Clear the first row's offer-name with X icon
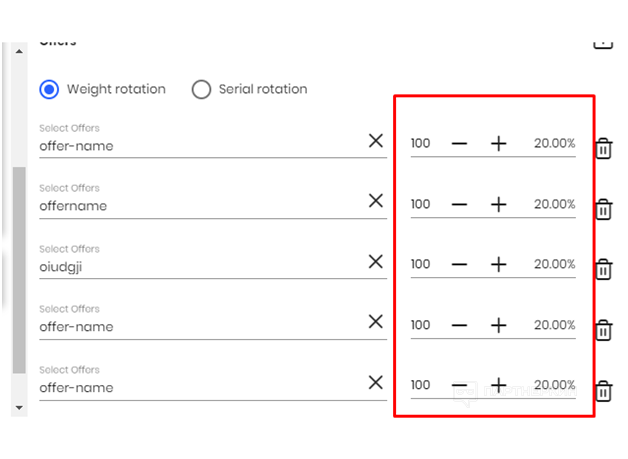 pos(376,141)
